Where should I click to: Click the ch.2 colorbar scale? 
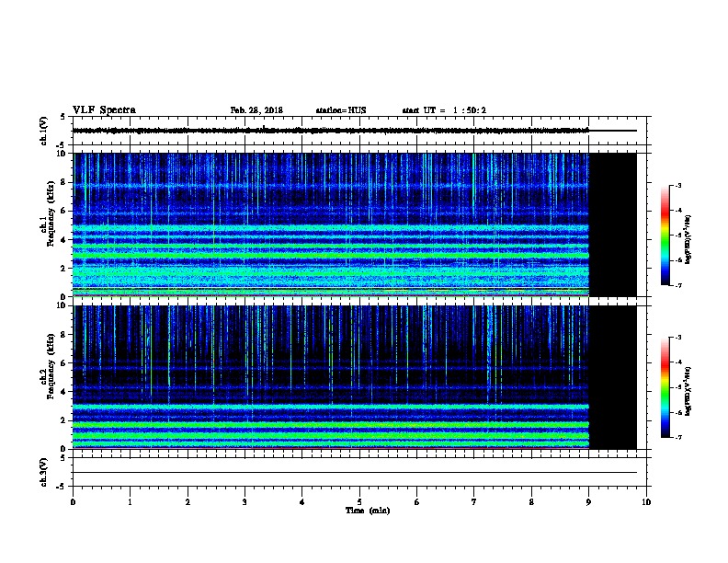(x=665, y=387)
